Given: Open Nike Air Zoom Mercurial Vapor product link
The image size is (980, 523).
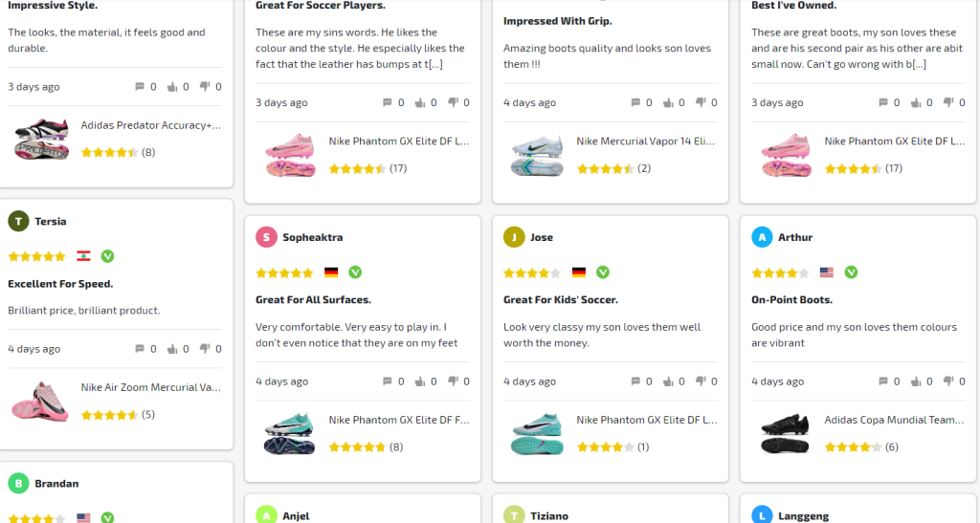Looking at the screenshot, I should [150, 387].
